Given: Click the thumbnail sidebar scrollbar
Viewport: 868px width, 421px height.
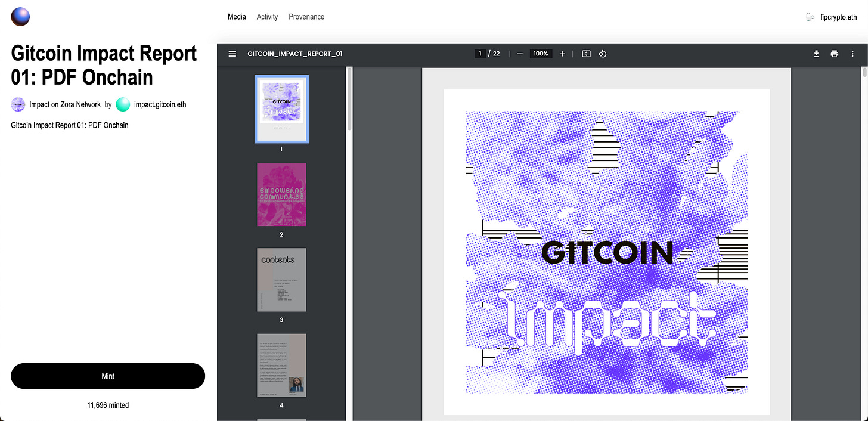Looking at the screenshot, I should point(349,98).
